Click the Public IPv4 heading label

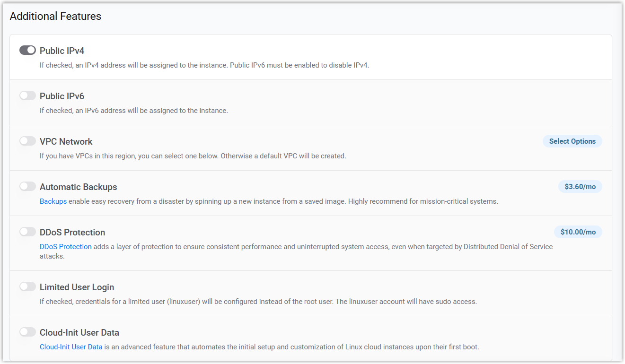click(62, 51)
